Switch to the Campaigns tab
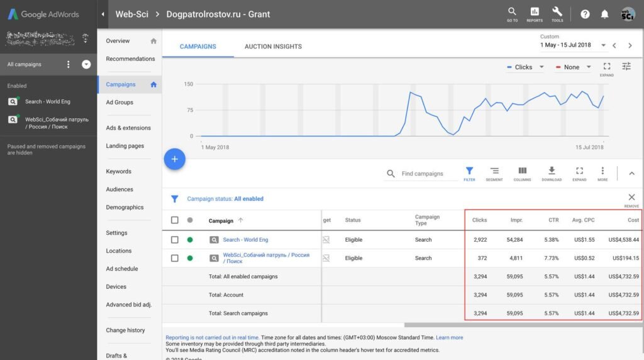This screenshot has height=360, width=644. [x=198, y=47]
